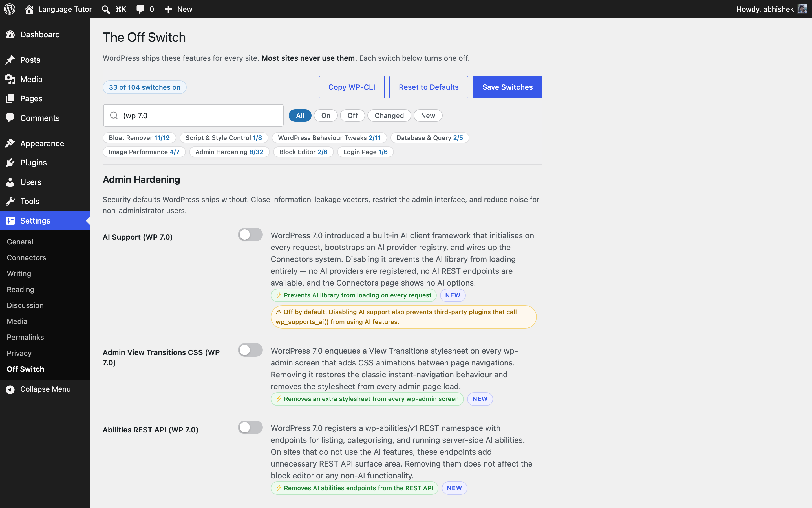Viewport: 812px width, 508px height.
Task: Click the WordPress logo icon
Action: [x=10, y=9]
